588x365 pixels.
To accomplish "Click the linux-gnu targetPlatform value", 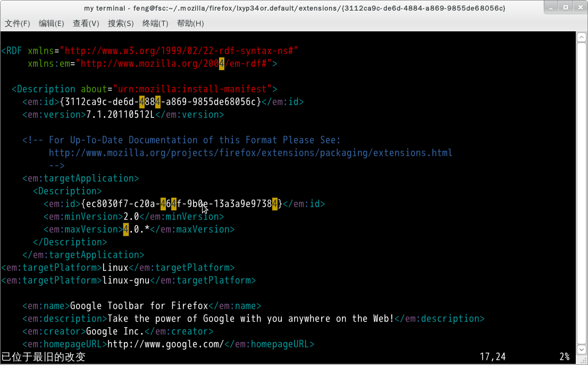I will click(126, 281).
